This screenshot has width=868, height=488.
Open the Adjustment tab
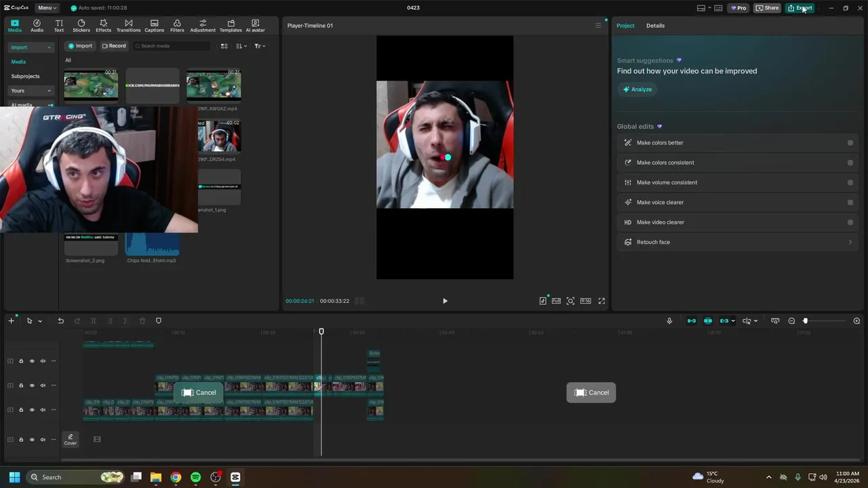203,26
